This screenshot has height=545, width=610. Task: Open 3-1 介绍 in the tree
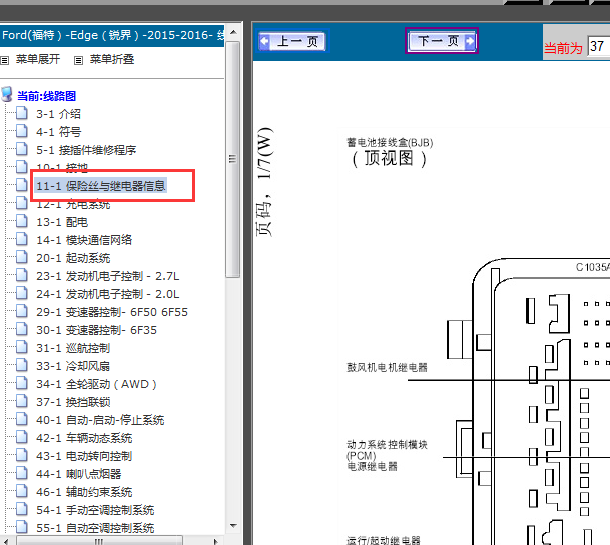58,114
